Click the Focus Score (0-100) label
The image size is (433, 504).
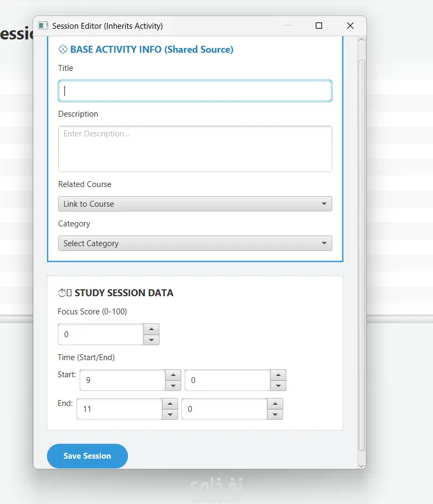92,312
